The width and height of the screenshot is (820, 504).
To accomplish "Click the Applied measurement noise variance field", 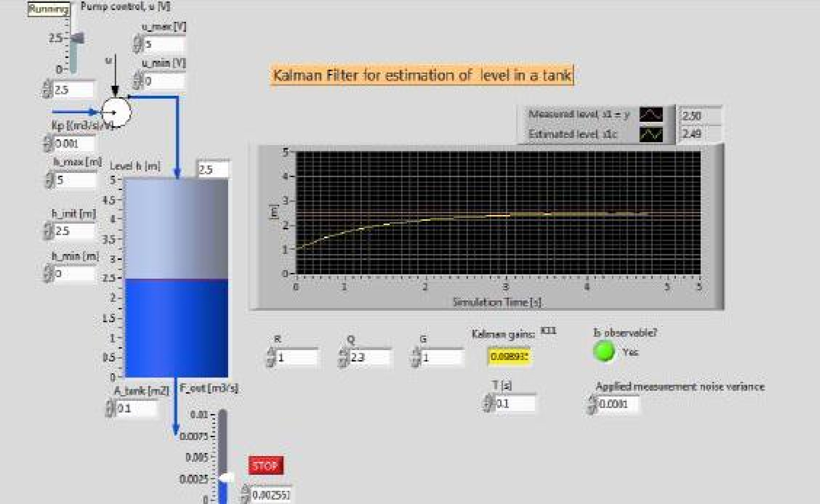I will [618, 404].
